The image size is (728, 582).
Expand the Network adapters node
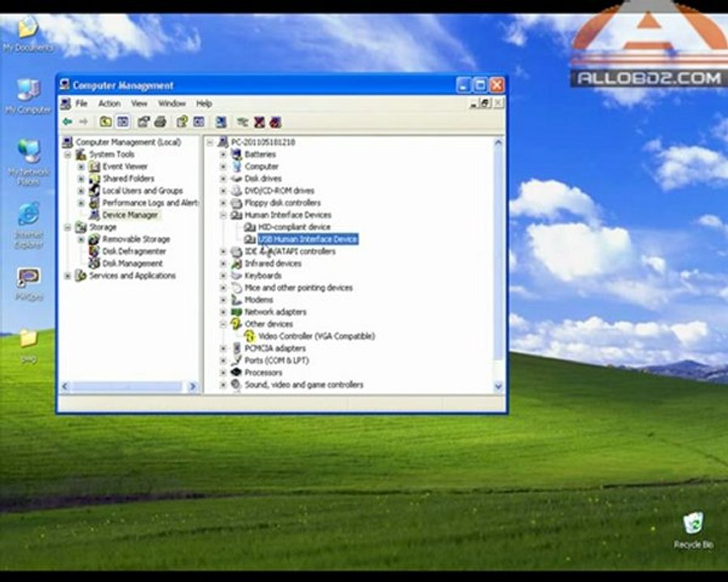(x=223, y=312)
